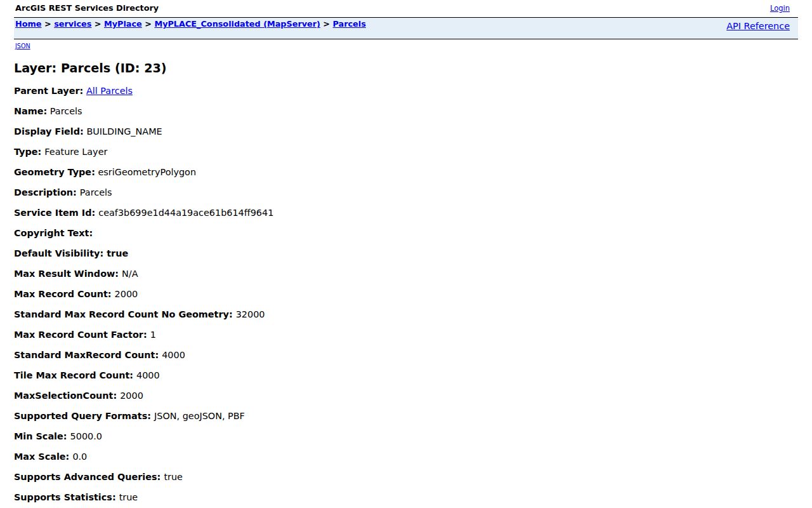This screenshot has height=508, width=812.
Task: Select the Max Scale value 0.0
Action: (80, 457)
